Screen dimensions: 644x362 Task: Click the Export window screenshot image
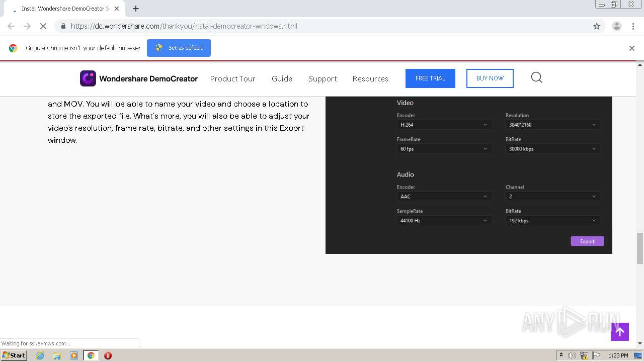[x=469, y=175]
